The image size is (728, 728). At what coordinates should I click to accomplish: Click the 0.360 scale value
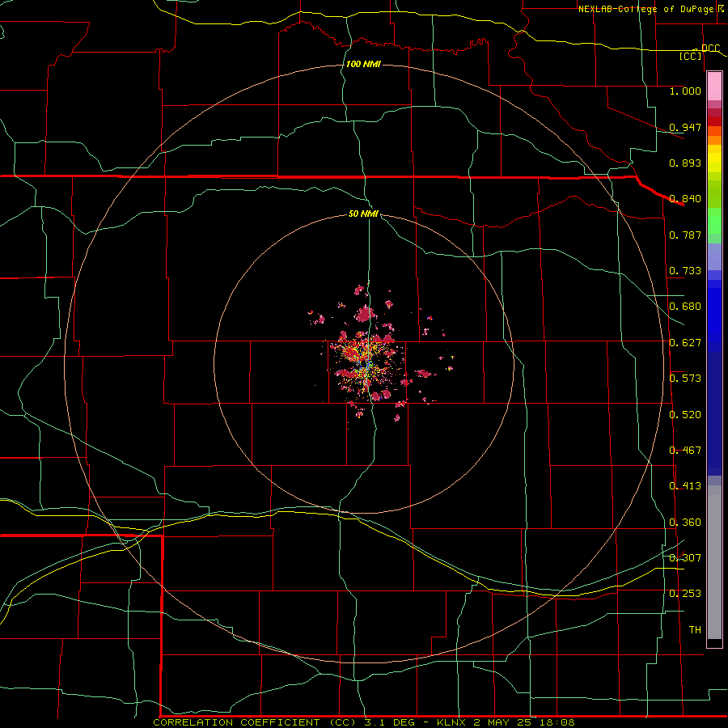pos(685,523)
